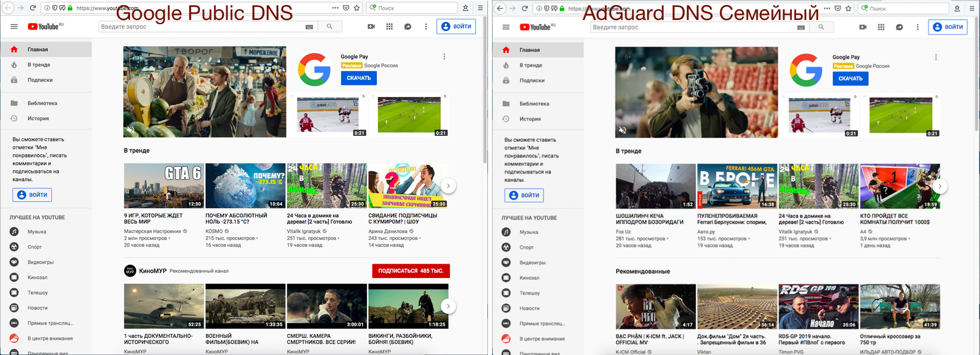Screen dimensions: 980x355
Task: Open Библиотека in right window sidebar
Action: click(538, 104)
